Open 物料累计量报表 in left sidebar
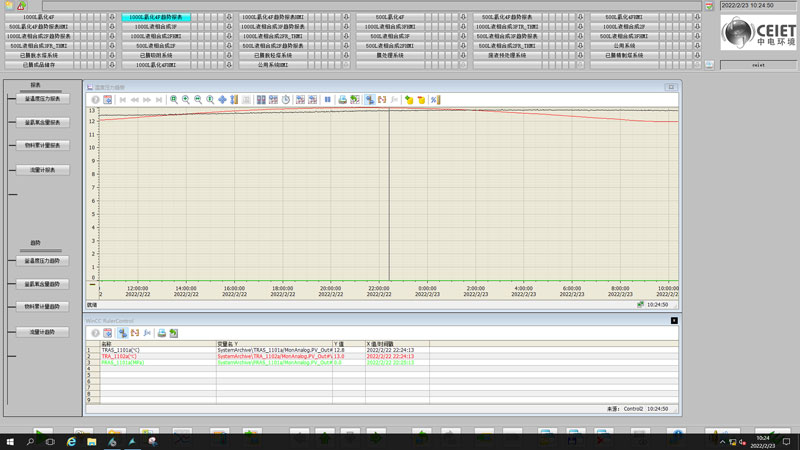Image resolution: width=800 pixels, height=450 pixels. pos(42,145)
